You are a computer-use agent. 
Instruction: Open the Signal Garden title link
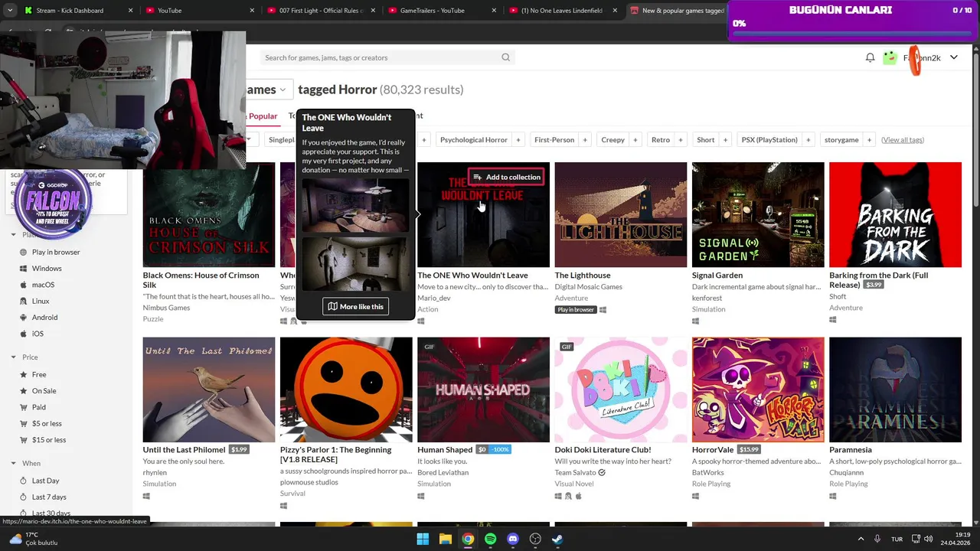pyautogui.click(x=717, y=275)
